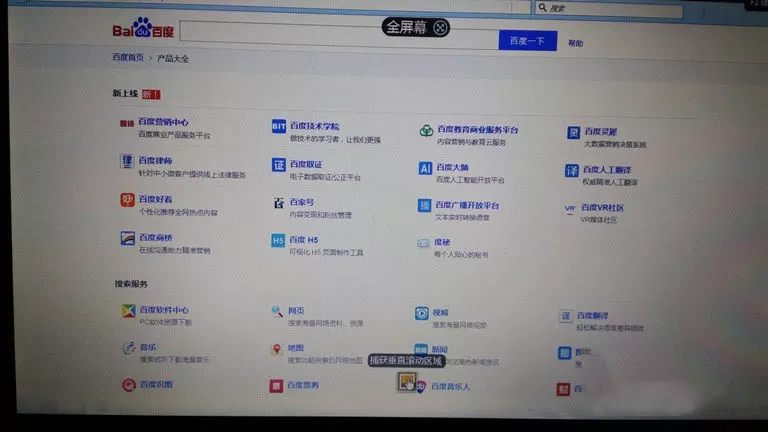Image resolution: width=768 pixels, height=432 pixels.
Task: Click the 百度广播开放平台 icon
Action: (x=424, y=206)
